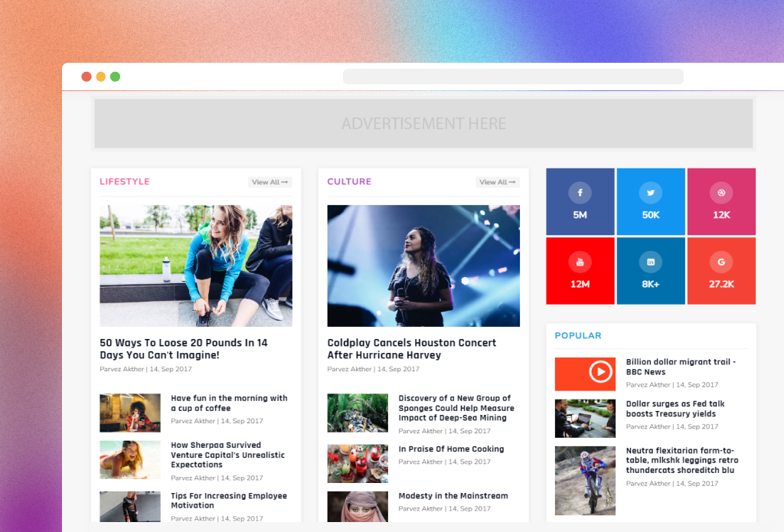Screen dimensions: 784x532
Task: Open the Culture category heading
Action: pyautogui.click(x=349, y=182)
